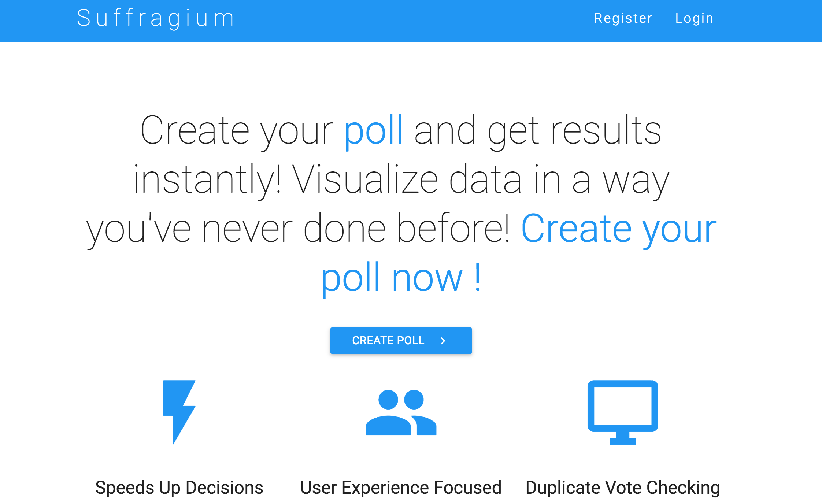Click the "poll now !" blue line
This screenshot has width=822, height=504.
coord(401,278)
